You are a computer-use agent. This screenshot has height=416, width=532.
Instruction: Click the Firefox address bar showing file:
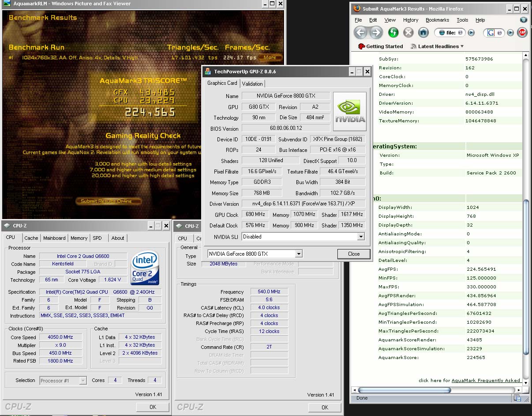click(x=450, y=33)
